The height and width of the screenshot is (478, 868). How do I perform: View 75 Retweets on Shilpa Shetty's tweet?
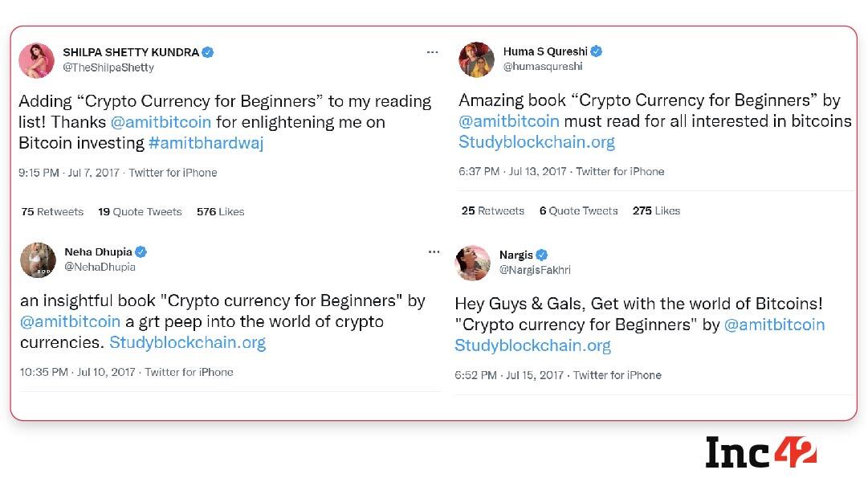point(52,212)
